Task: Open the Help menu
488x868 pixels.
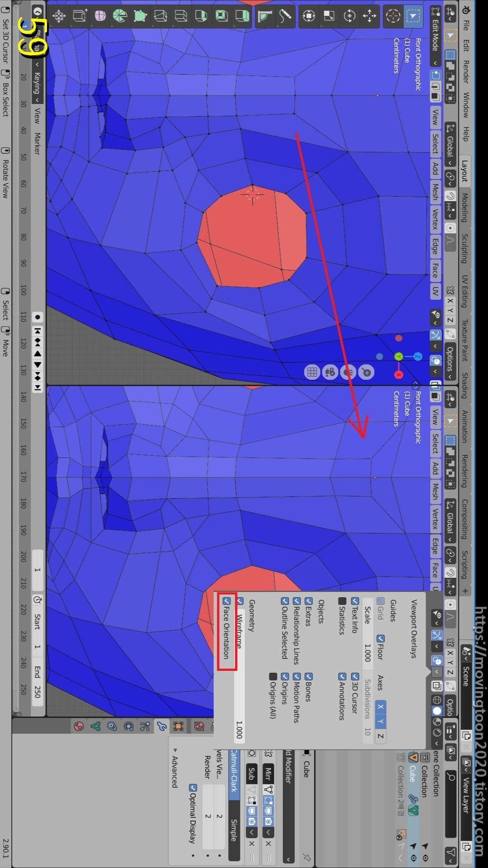Action: tap(466, 134)
